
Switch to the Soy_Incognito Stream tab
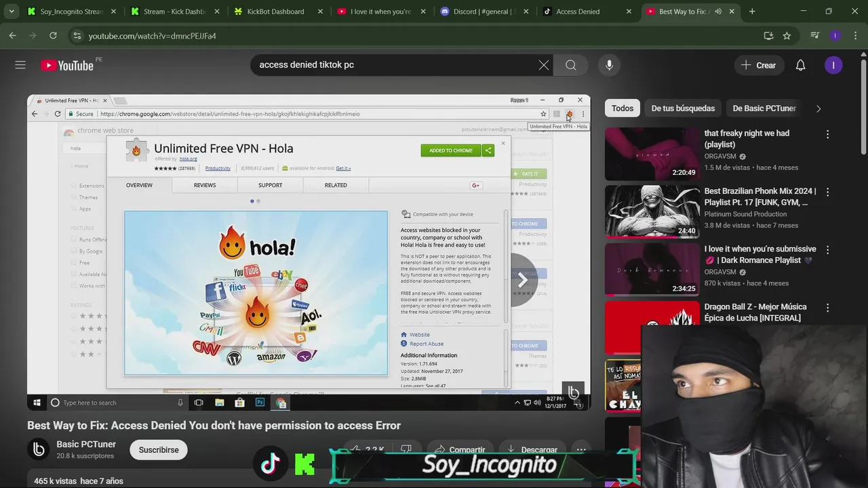point(71,12)
